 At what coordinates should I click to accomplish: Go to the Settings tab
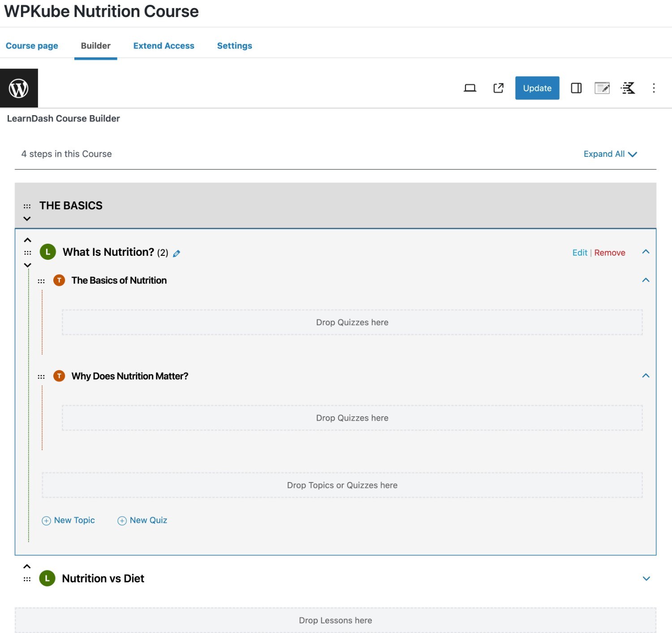click(234, 46)
